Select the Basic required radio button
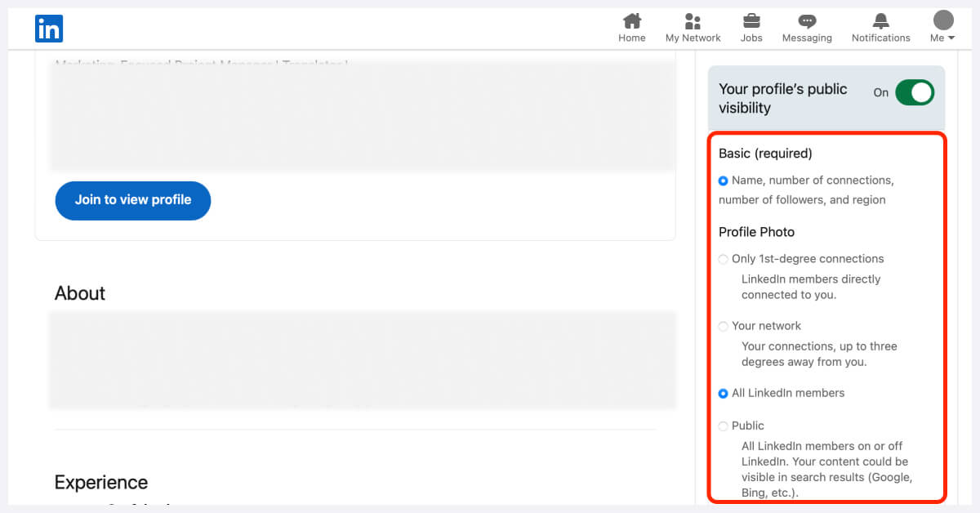 tap(723, 181)
